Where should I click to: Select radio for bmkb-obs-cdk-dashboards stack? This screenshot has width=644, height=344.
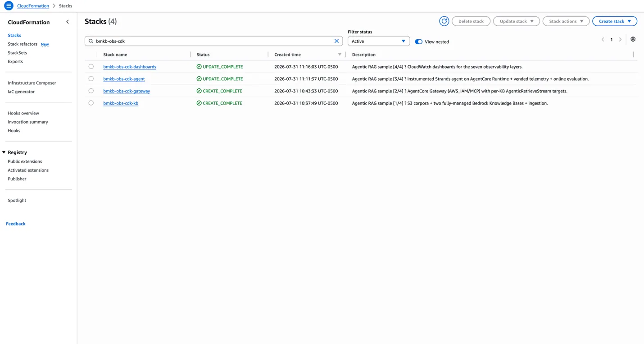[x=91, y=66]
